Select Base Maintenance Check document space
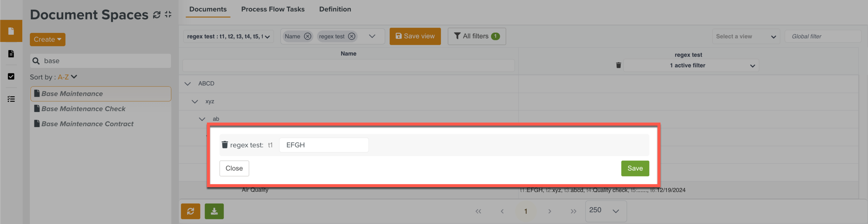 click(83, 109)
